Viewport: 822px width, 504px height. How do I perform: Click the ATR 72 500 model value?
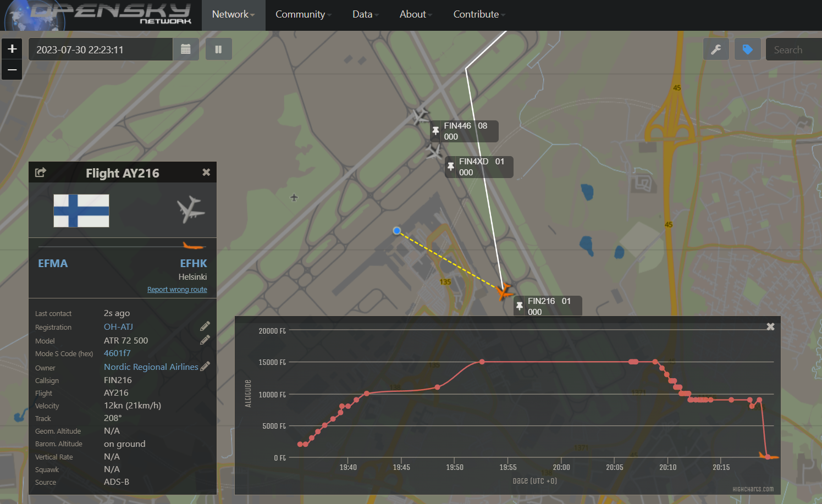pyautogui.click(x=126, y=340)
